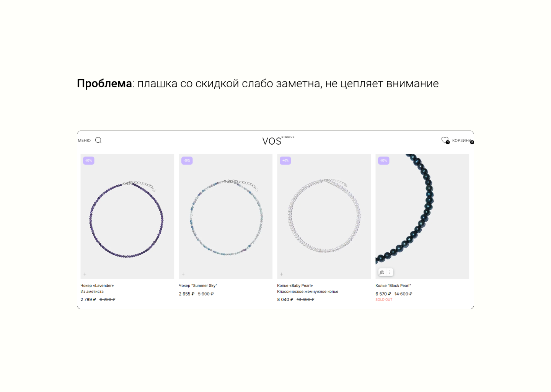
Task: Open the Чокер "Summer Sky" product title
Action: click(x=198, y=286)
